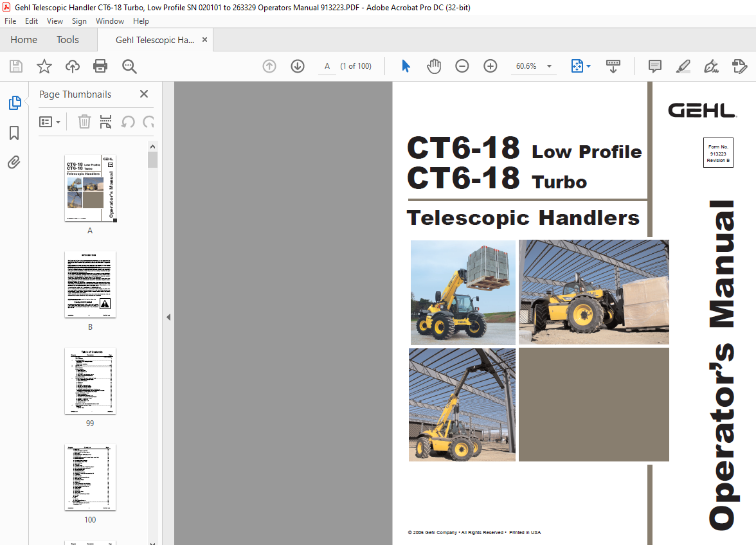The width and height of the screenshot is (756, 545).
Task: Rotate page counterclockwise
Action: [x=128, y=122]
